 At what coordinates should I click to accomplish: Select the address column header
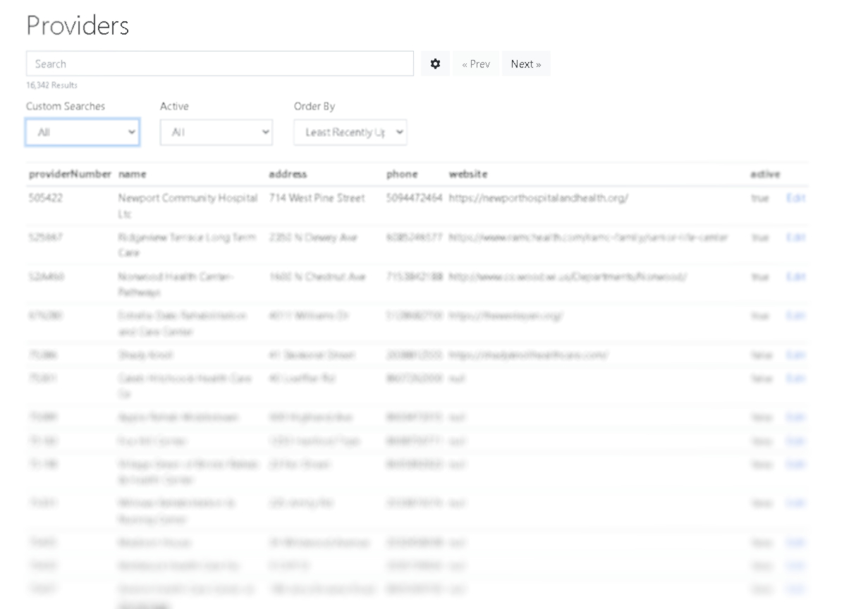click(x=288, y=174)
